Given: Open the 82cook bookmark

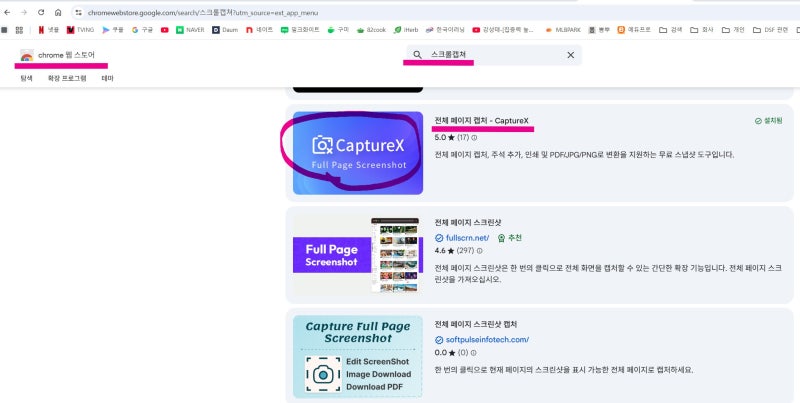Looking at the screenshot, I should [x=371, y=30].
